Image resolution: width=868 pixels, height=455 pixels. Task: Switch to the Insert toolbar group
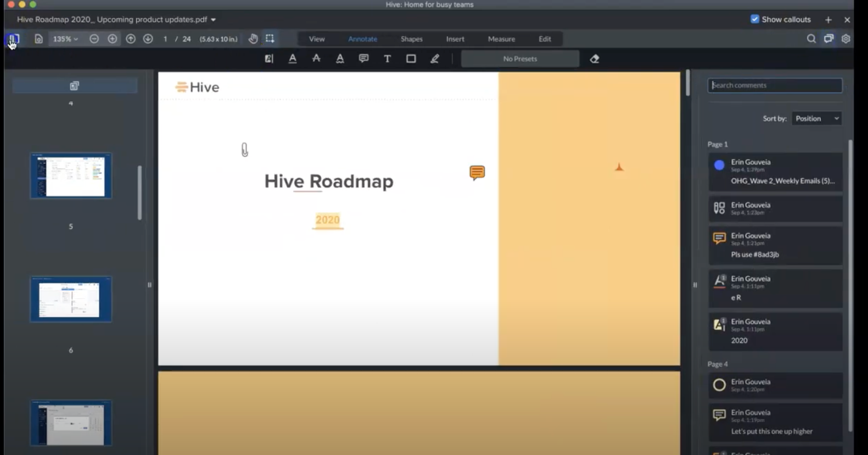(455, 39)
